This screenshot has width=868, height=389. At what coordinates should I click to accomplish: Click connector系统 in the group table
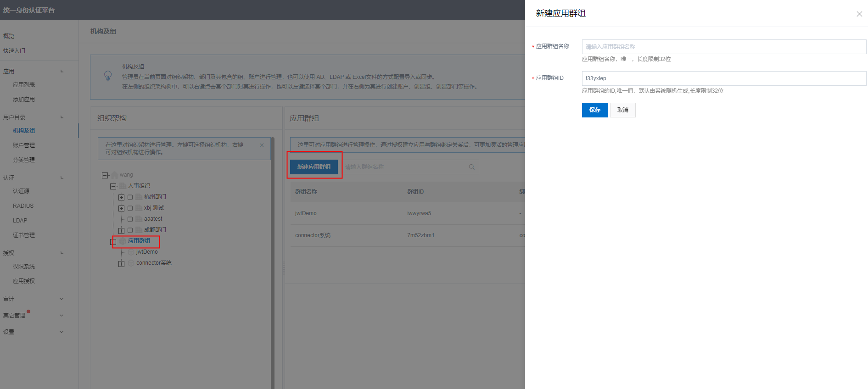tap(313, 235)
